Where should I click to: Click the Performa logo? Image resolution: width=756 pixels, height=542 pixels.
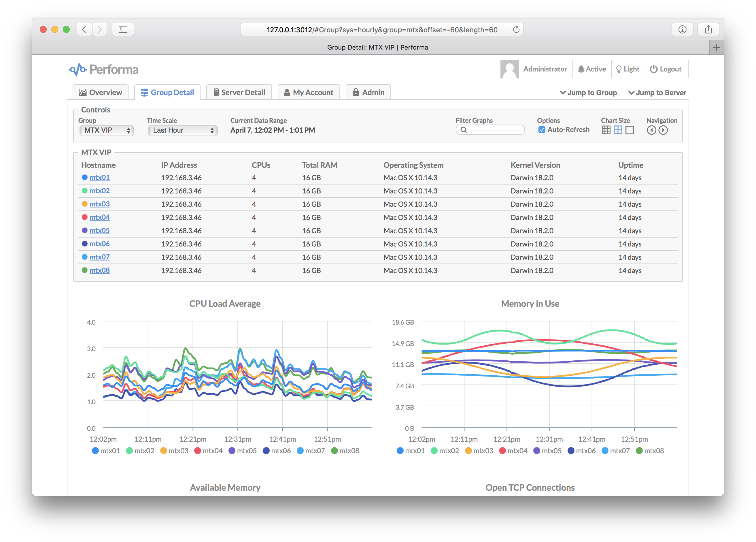[104, 69]
